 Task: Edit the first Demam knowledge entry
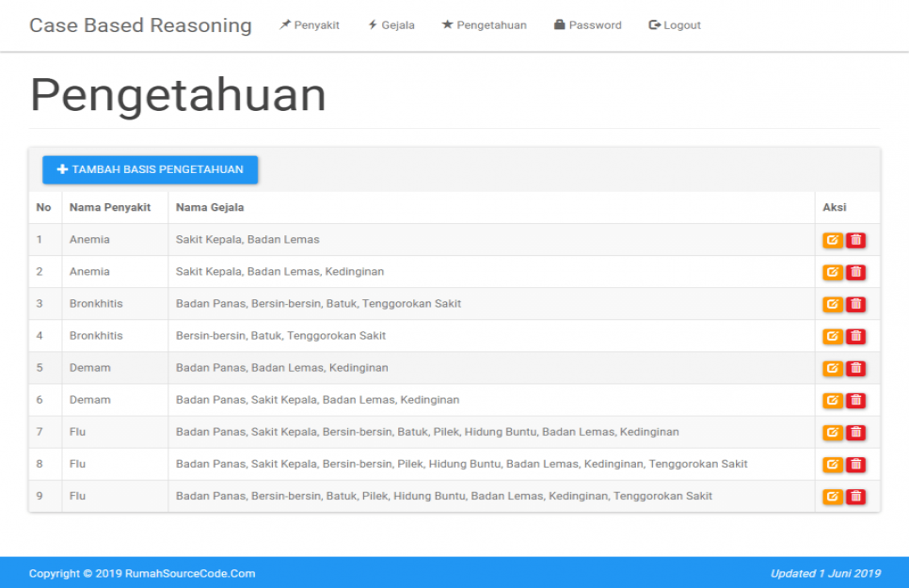(833, 367)
